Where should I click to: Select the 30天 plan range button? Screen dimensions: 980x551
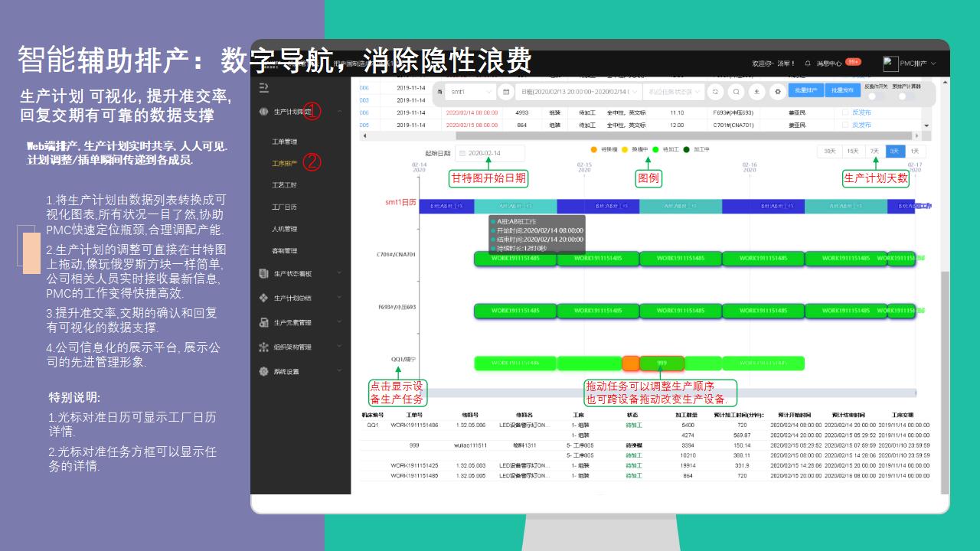point(829,152)
